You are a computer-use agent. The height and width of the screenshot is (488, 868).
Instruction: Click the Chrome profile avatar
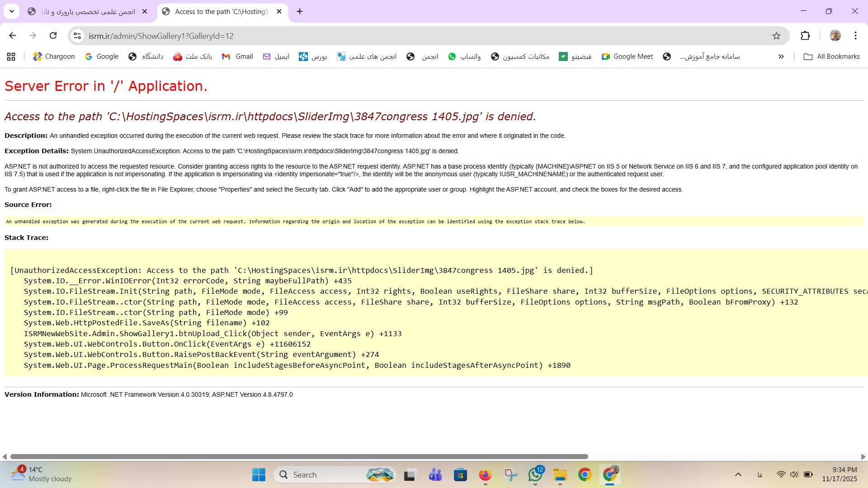[835, 36]
